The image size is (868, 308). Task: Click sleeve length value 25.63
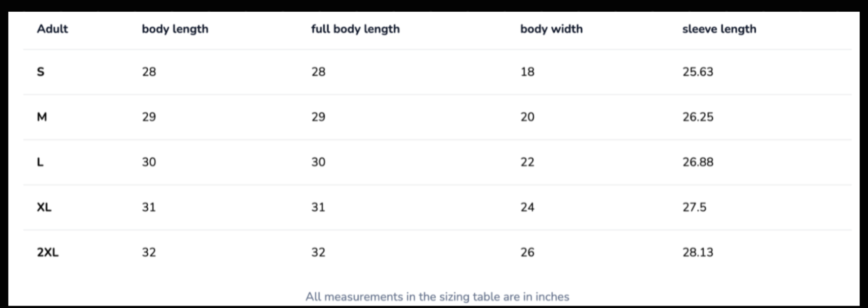pos(697,72)
